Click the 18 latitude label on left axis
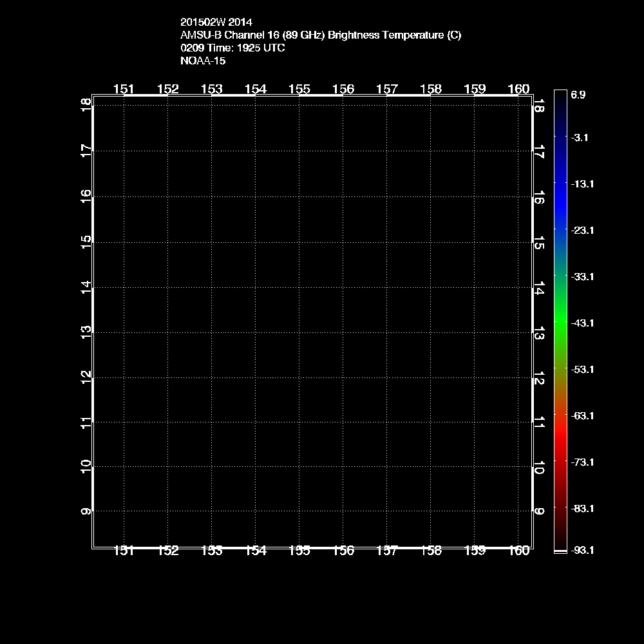Screen dimensions: 644x644 click(86, 105)
